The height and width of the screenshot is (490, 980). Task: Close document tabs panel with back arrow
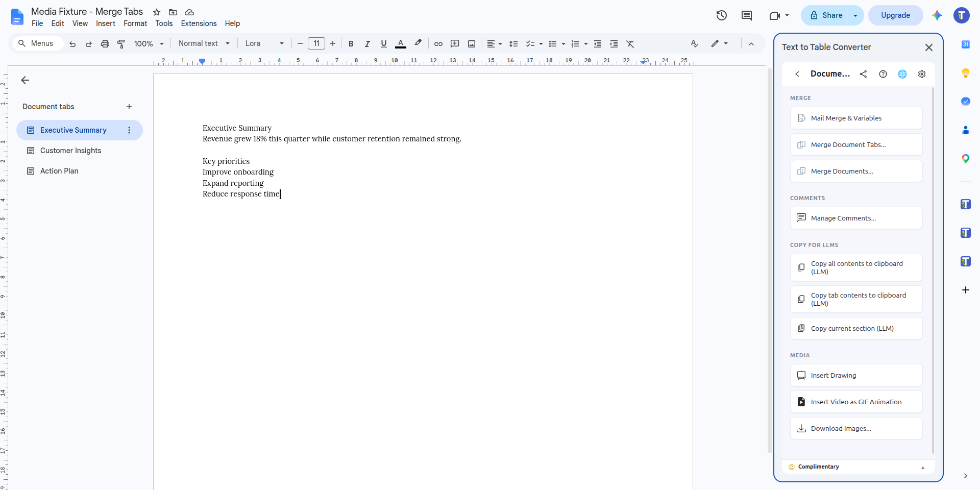coord(25,80)
